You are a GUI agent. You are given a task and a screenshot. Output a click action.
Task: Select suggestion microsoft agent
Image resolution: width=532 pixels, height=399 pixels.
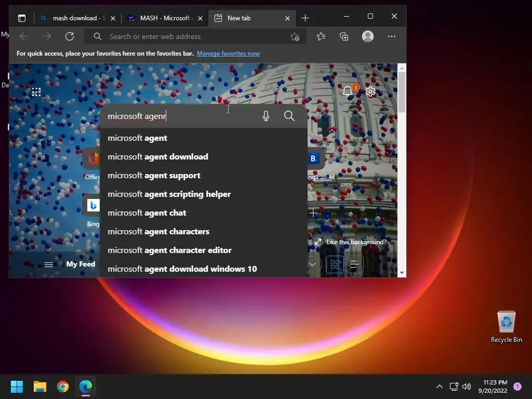pos(204,138)
